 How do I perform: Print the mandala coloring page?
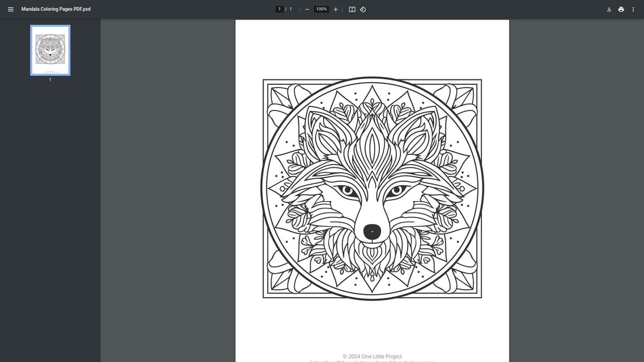click(x=621, y=9)
